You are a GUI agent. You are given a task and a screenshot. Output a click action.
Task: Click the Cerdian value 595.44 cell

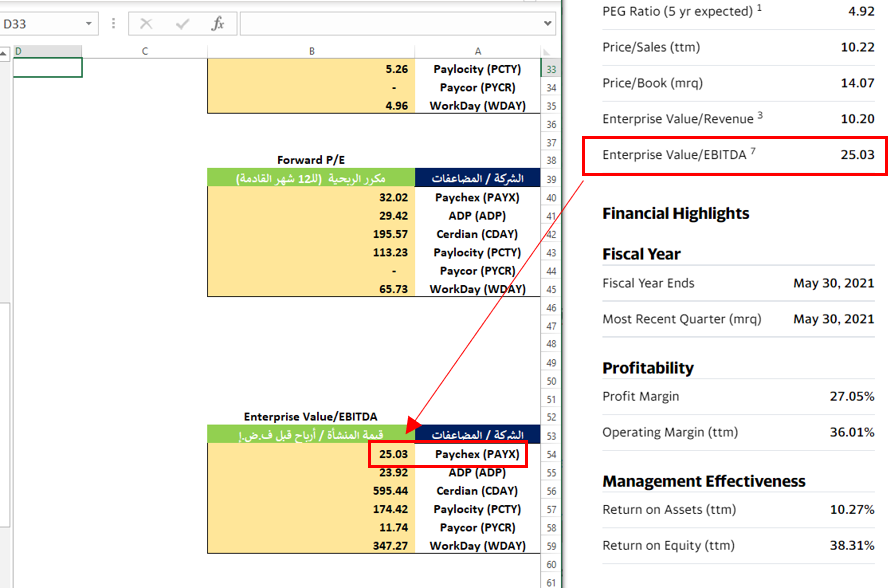[311, 491]
